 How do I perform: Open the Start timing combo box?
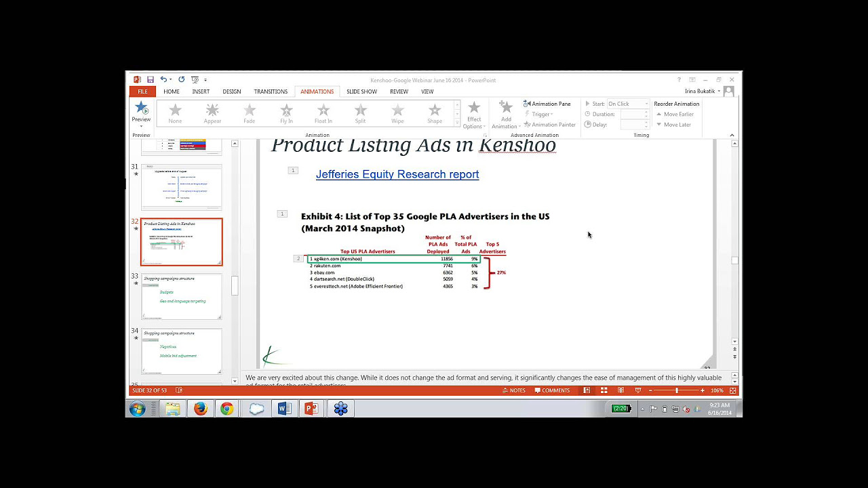pos(628,104)
